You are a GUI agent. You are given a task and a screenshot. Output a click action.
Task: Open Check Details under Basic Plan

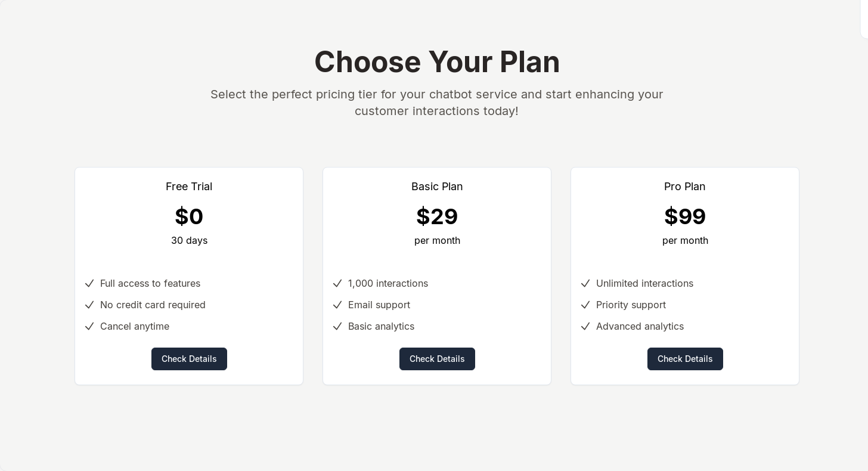(x=437, y=359)
